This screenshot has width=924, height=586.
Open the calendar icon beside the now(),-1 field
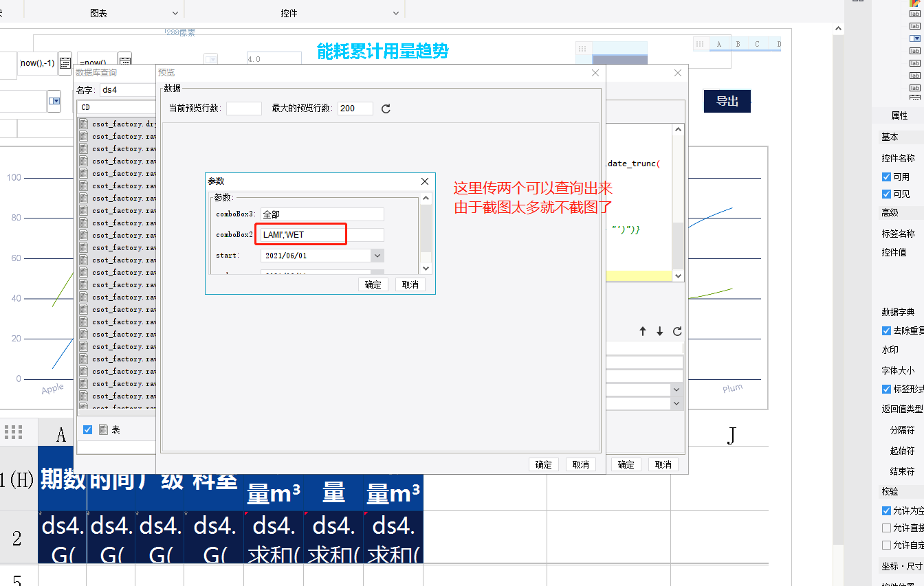pos(65,63)
